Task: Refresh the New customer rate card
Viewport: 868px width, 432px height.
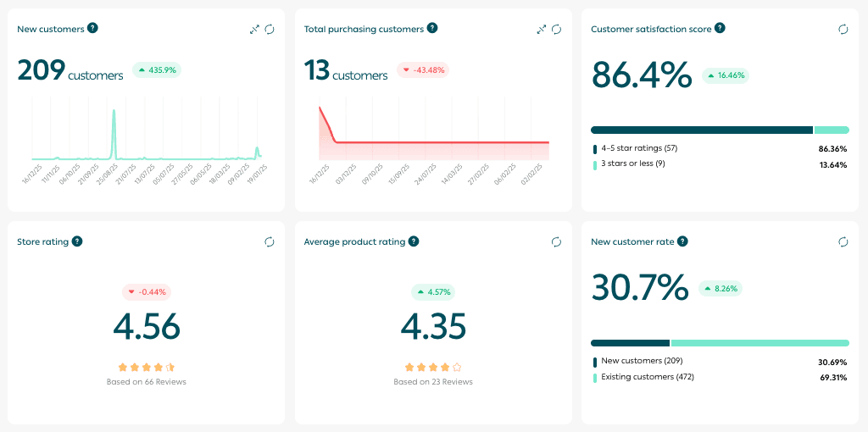Action: coord(843,242)
